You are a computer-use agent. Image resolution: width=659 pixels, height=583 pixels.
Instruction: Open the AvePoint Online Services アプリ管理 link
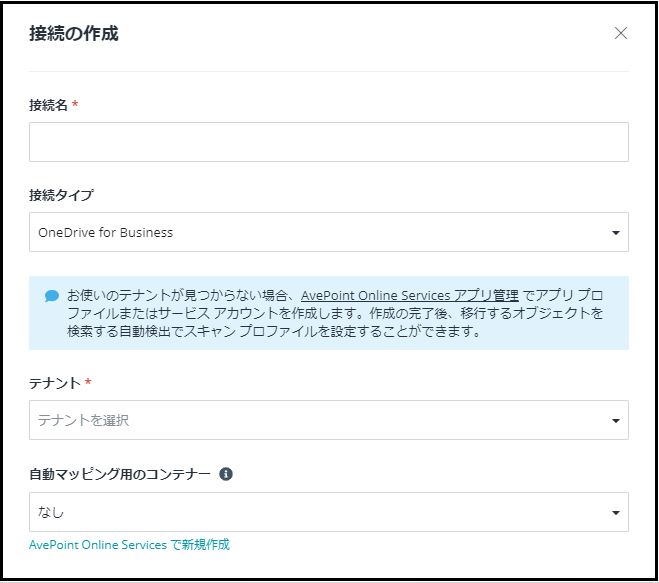(409, 295)
